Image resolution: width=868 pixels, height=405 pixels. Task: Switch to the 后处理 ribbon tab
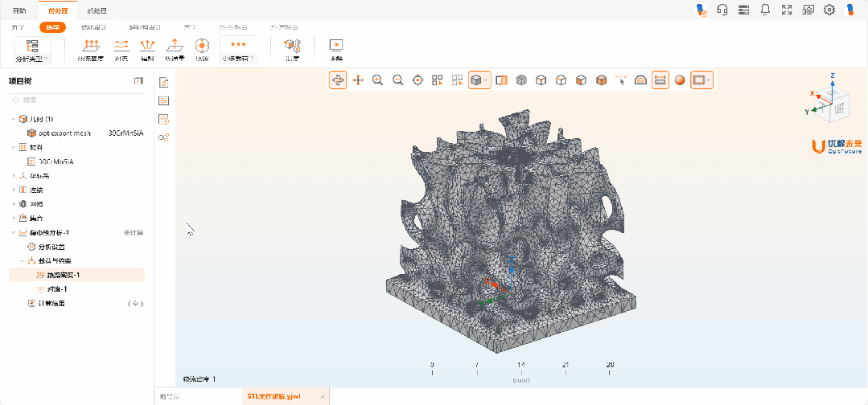point(97,11)
